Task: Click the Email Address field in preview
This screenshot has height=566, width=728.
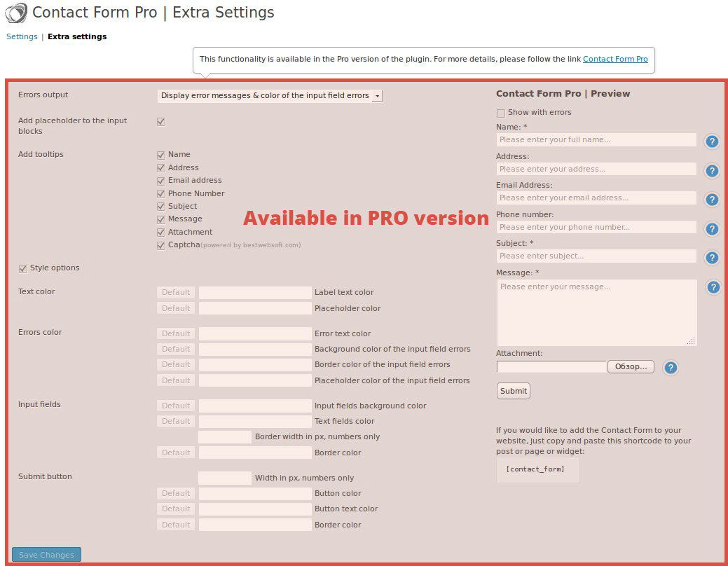Action: (x=596, y=198)
